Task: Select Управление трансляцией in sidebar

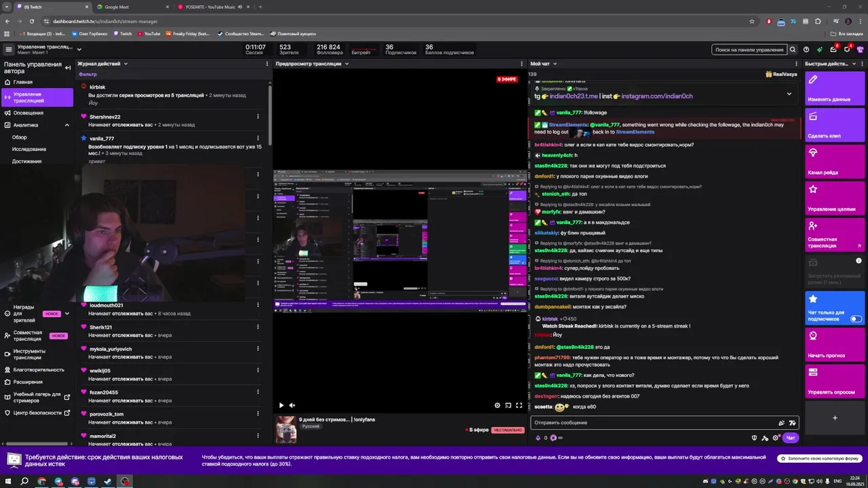Action: [37, 97]
